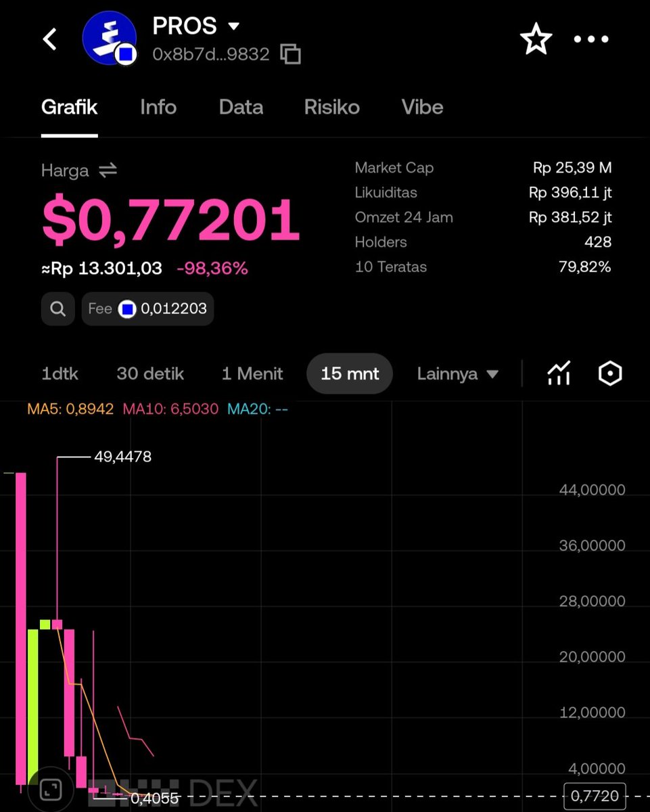Open the PROS token logo
650x812 pixels.
pos(110,38)
